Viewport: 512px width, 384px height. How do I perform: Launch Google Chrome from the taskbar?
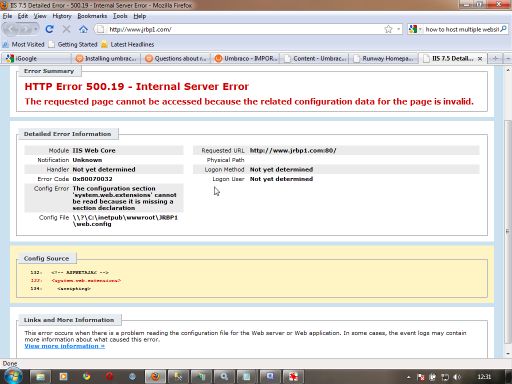pos(87,377)
